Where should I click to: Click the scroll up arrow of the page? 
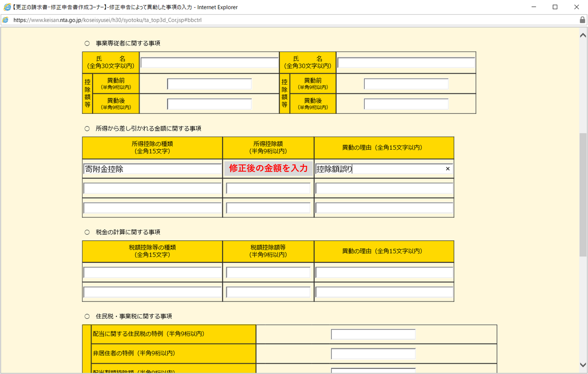coord(583,35)
